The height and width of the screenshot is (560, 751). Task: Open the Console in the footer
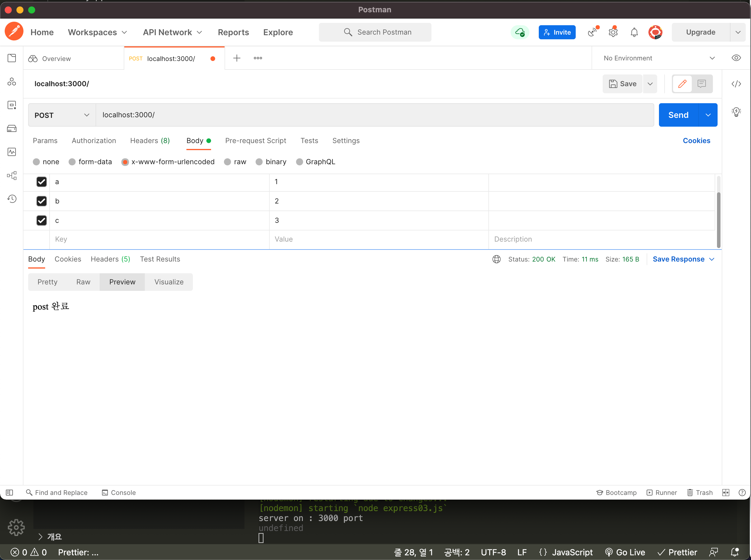pos(119,493)
